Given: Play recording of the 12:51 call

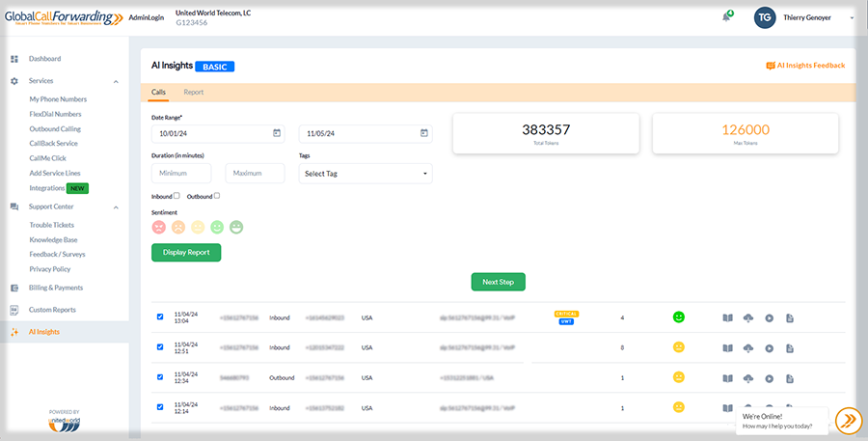Looking at the screenshot, I should pyautogui.click(x=769, y=348).
